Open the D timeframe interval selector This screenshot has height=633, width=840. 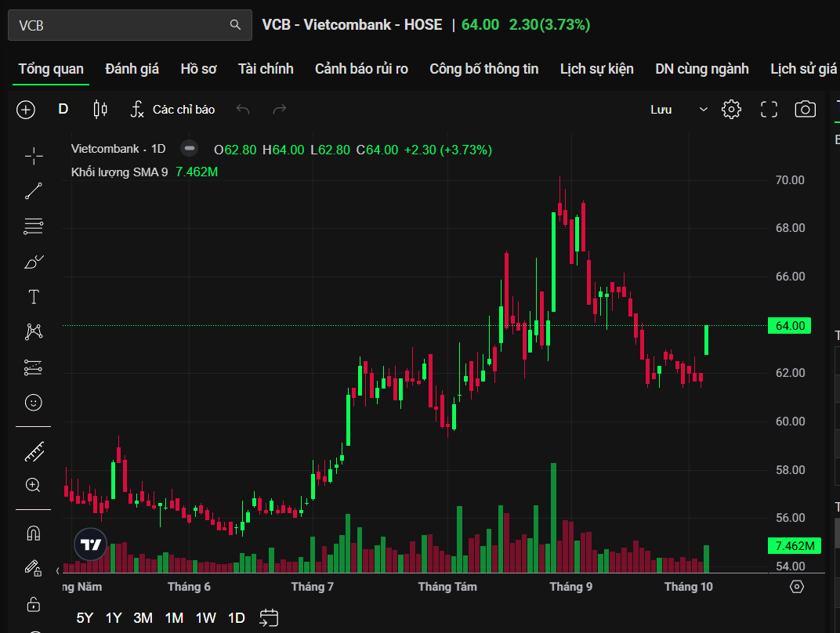[63, 110]
